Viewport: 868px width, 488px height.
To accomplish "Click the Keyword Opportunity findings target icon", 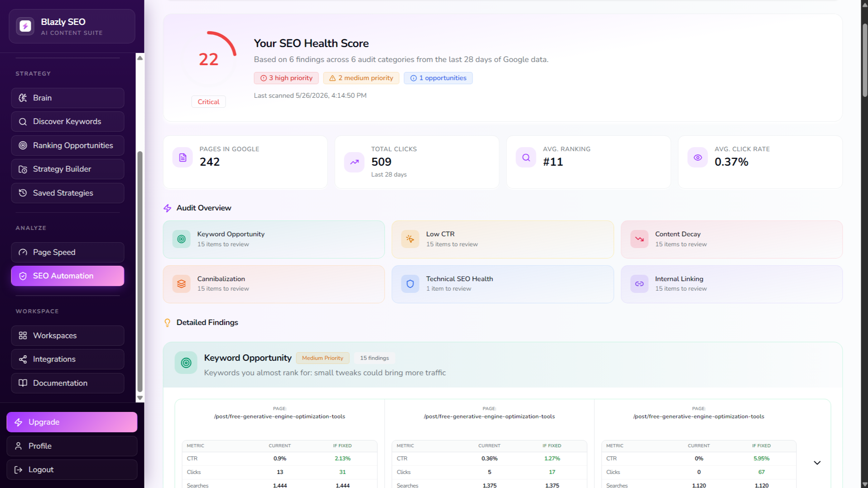I will (186, 363).
